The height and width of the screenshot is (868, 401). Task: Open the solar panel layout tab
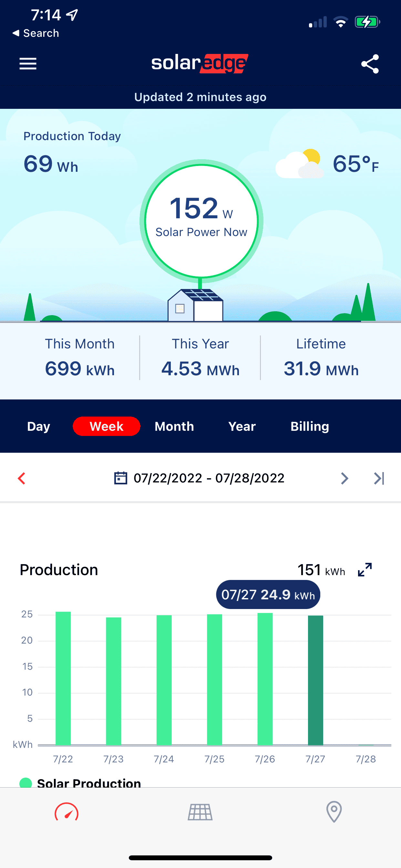[200, 812]
